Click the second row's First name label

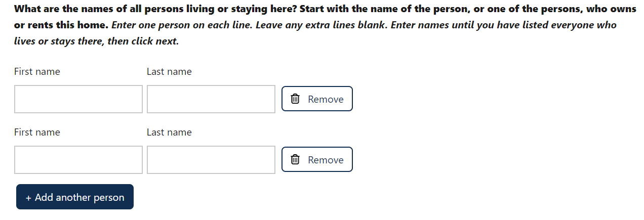pos(37,133)
